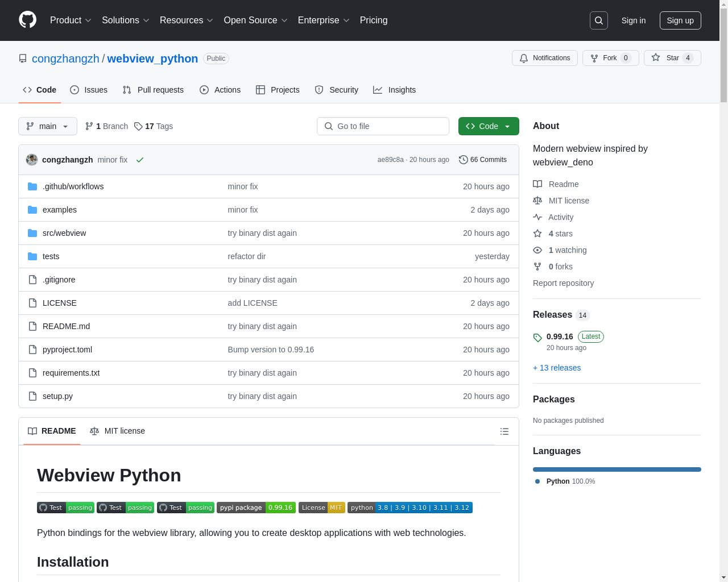Viewport: 728px width, 582px height.
Task: Click the Notifications bell button
Action: point(545,58)
